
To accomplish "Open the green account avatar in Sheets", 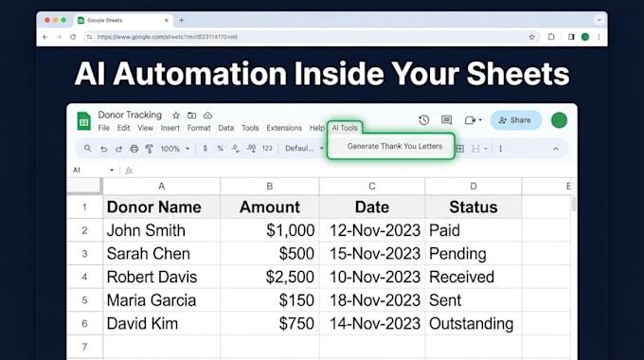I will 559,120.
